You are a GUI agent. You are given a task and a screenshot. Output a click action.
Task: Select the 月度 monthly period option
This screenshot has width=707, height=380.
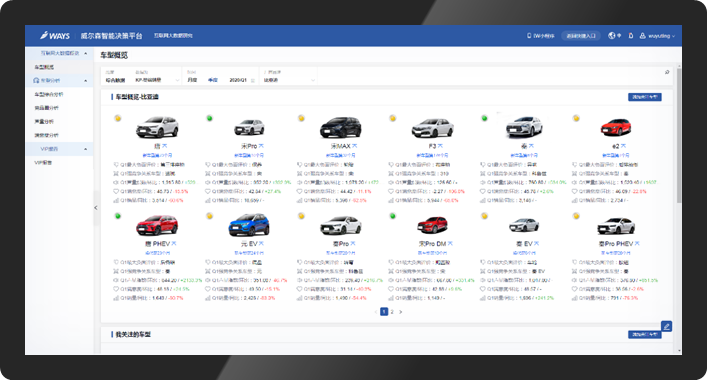click(193, 80)
